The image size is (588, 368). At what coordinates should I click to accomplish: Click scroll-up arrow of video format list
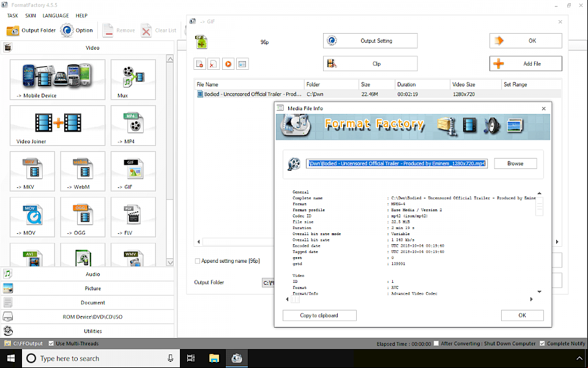pyautogui.click(x=170, y=59)
